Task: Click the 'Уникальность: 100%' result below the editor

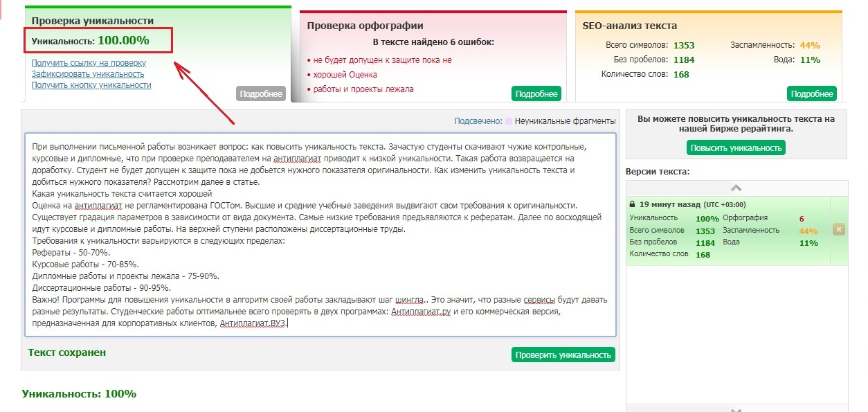Action: (x=79, y=393)
